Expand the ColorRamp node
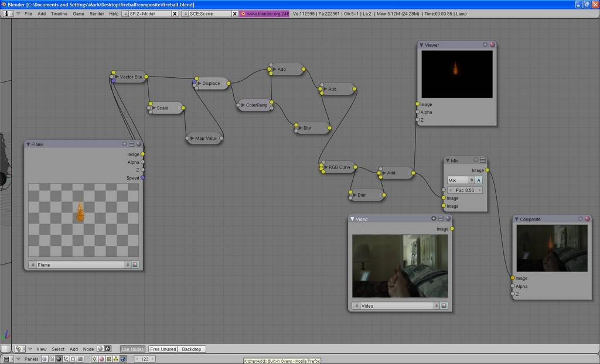Image resolution: width=600 pixels, height=364 pixels. point(243,105)
